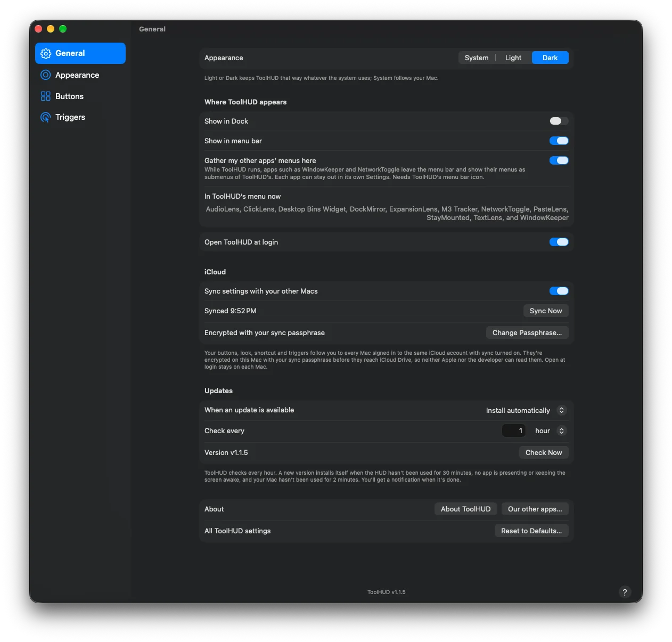
Task: Click the Triggers cursor icon in sidebar
Action: 46,117
